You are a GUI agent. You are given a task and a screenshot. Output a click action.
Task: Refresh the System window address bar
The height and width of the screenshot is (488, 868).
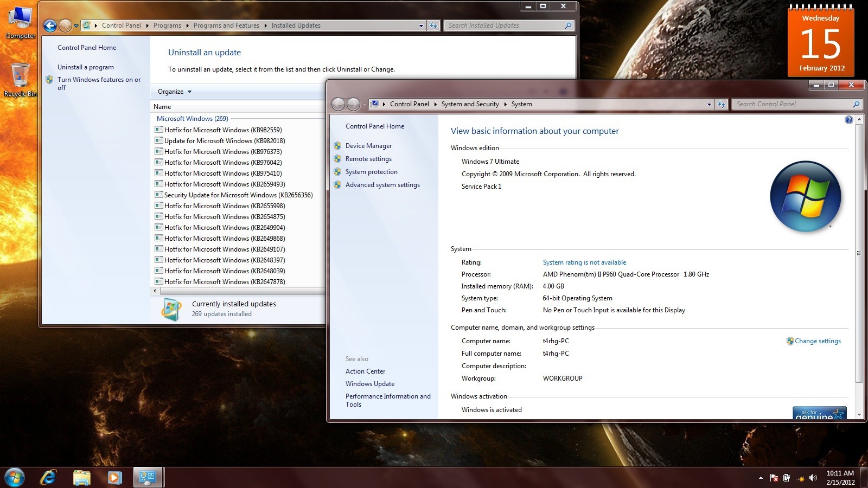(722, 104)
